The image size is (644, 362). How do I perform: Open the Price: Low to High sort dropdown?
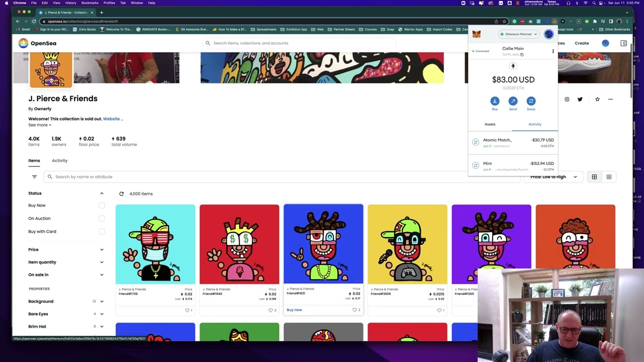point(553,177)
